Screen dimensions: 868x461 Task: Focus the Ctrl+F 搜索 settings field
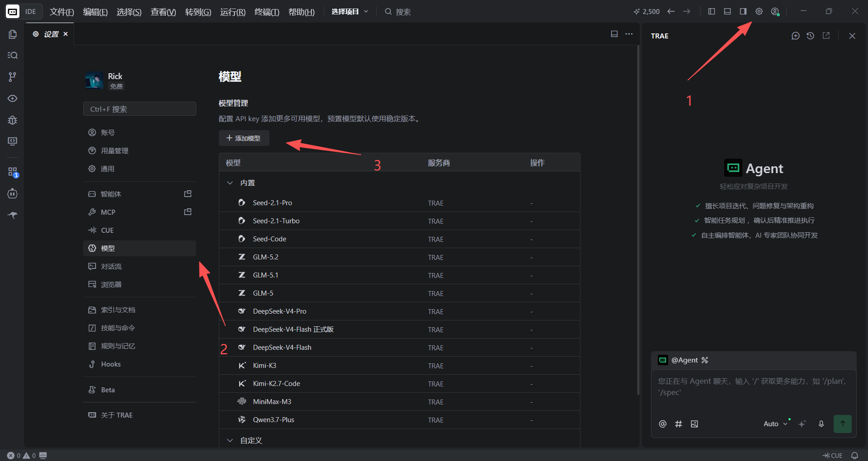(140, 109)
